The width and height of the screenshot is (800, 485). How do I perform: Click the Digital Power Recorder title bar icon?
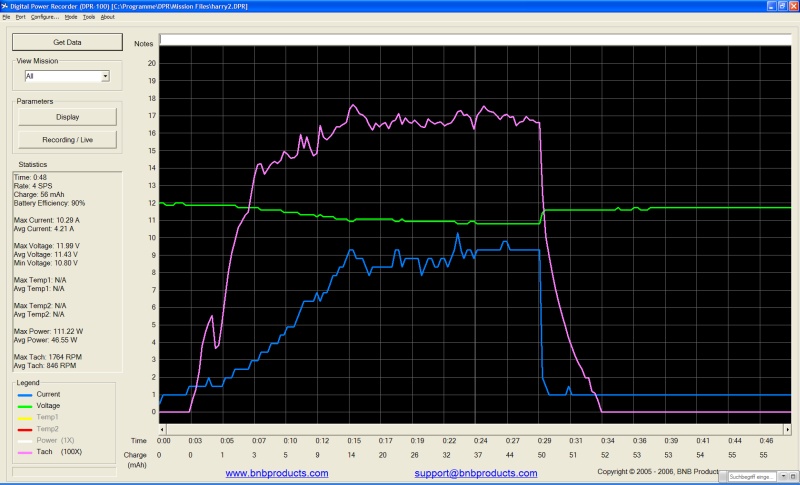5,6
